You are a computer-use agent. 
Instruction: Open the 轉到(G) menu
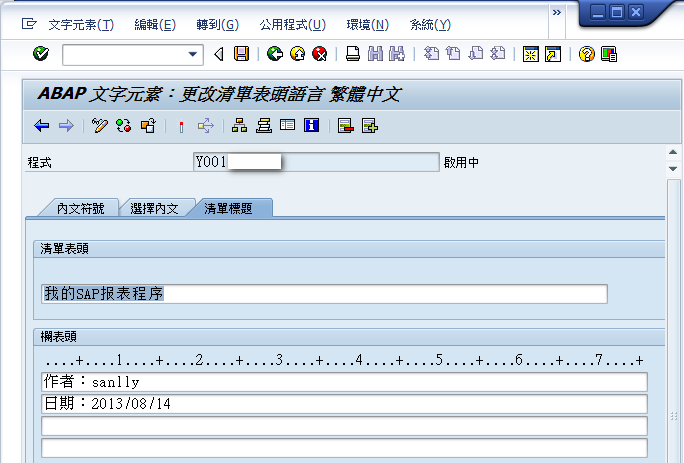217,25
